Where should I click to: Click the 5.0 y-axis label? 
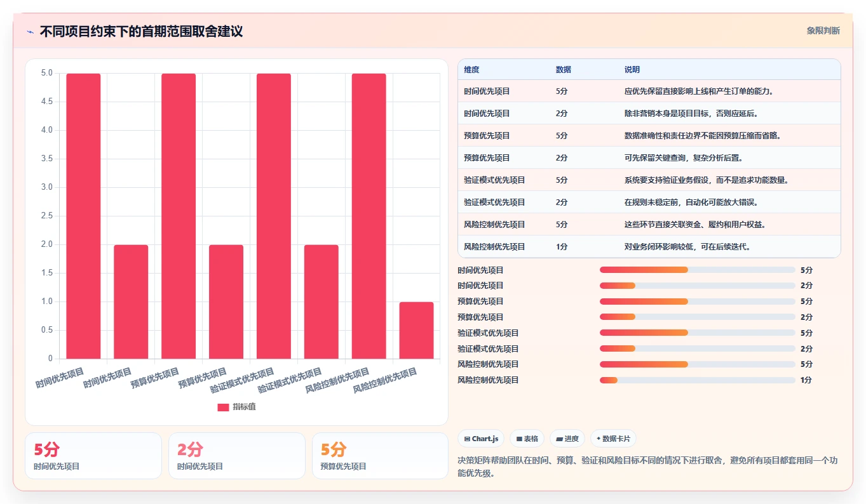point(47,73)
